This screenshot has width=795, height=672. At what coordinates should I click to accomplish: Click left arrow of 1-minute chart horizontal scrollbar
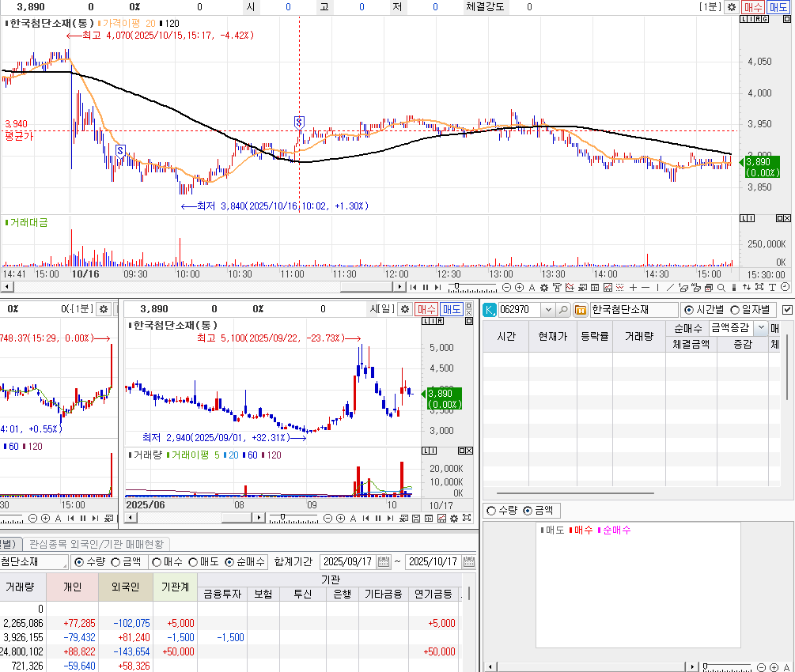(x=6, y=287)
